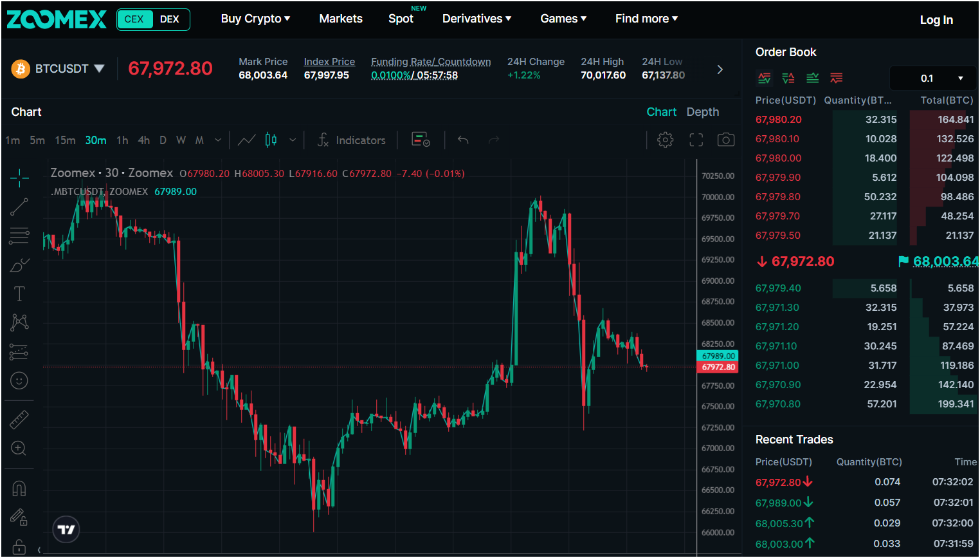The image size is (980, 558).
Task: Select the 5m timeframe
Action: 37,140
